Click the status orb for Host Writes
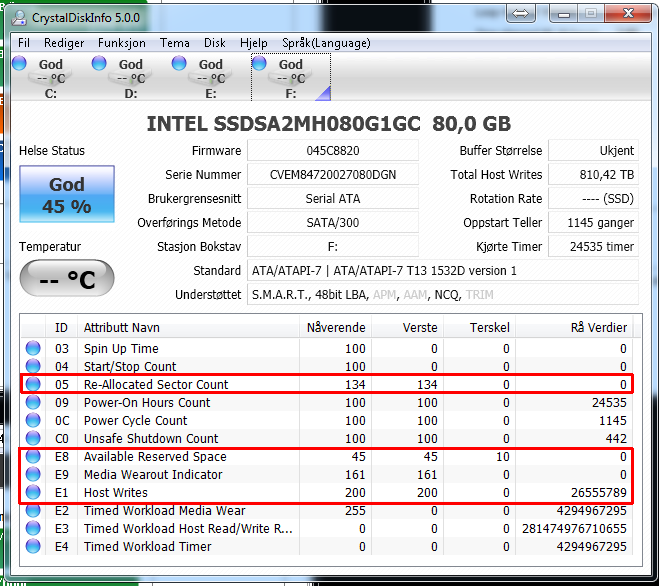659x586 pixels. (33, 492)
